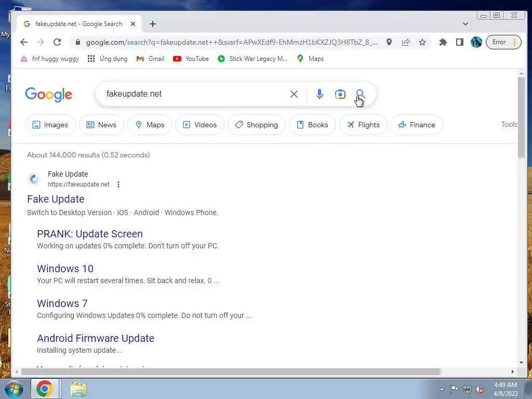Open the Maps bookmark in bookmarks bar
Screen dimensions: 532x399
(310, 59)
